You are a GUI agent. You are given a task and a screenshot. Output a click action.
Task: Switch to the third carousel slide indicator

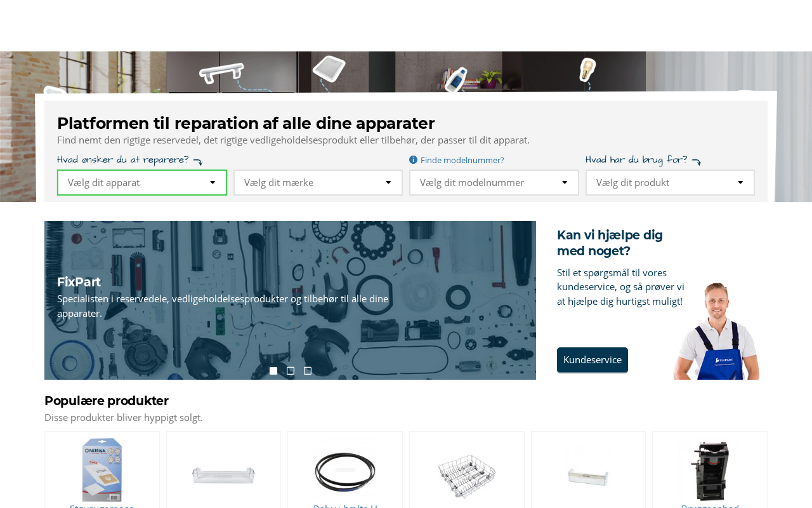(x=308, y=371)
